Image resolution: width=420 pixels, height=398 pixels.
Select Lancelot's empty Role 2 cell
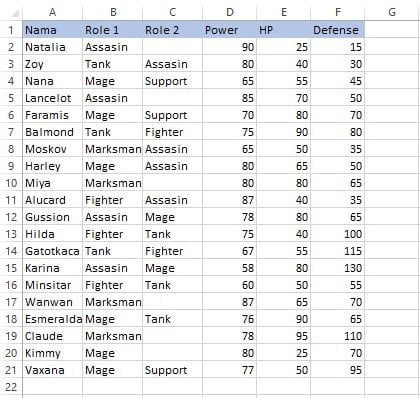pyautogui.click(x=172, y=98)
